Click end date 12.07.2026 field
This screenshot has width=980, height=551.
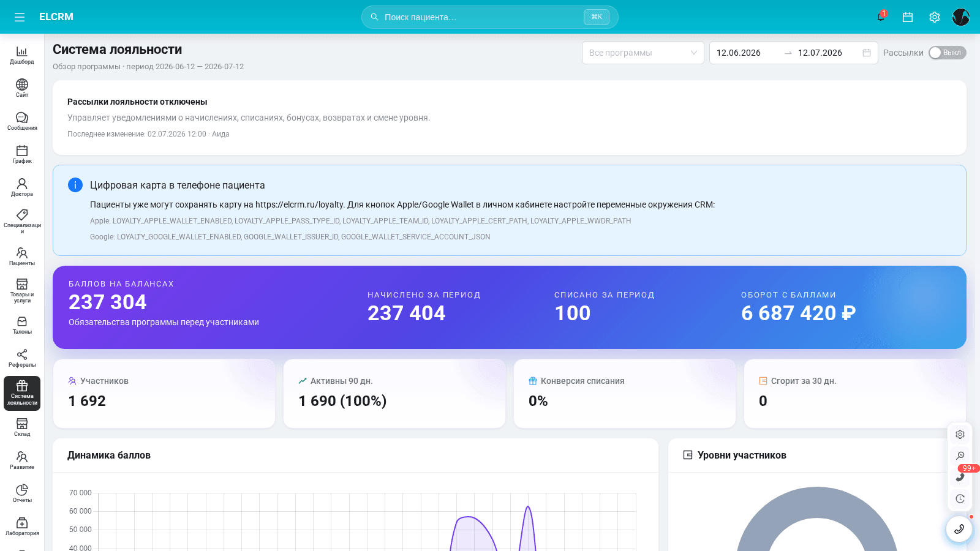[x=827, y=53]
